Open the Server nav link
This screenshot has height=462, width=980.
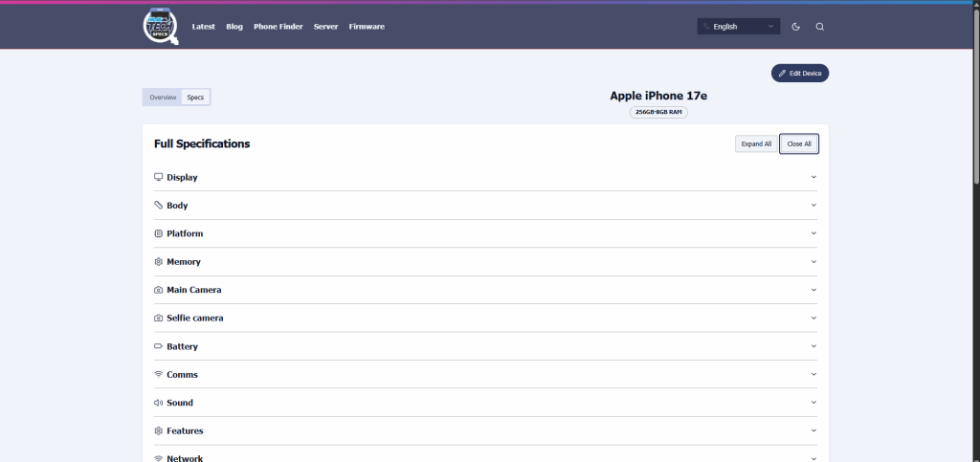(x=325, y=27)
